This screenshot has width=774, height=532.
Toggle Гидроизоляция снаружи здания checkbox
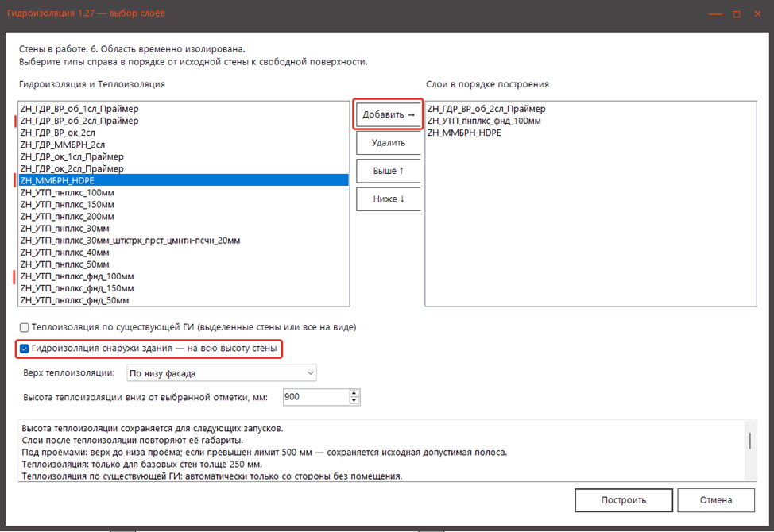tap(24, 349)
